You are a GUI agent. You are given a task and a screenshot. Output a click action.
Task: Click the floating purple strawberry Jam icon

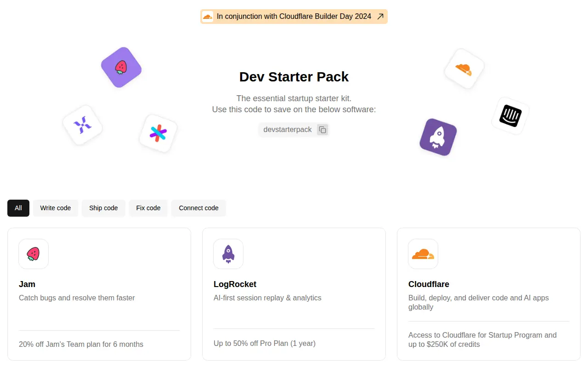(121, 67)
